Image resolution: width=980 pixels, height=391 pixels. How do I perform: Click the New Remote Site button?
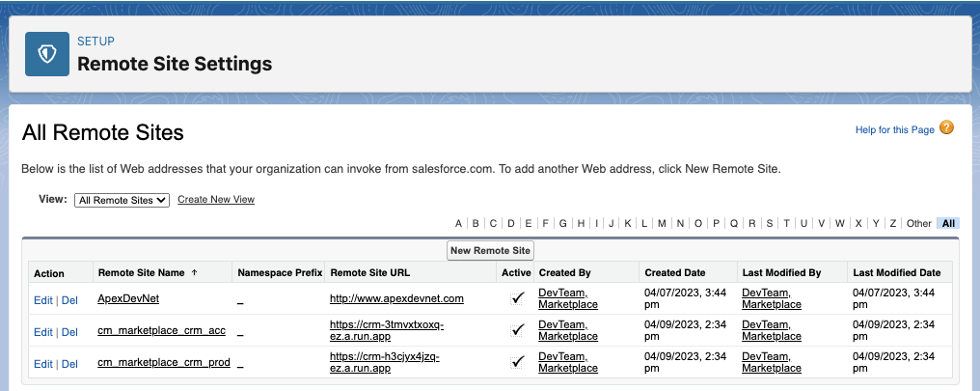(491, 250)
